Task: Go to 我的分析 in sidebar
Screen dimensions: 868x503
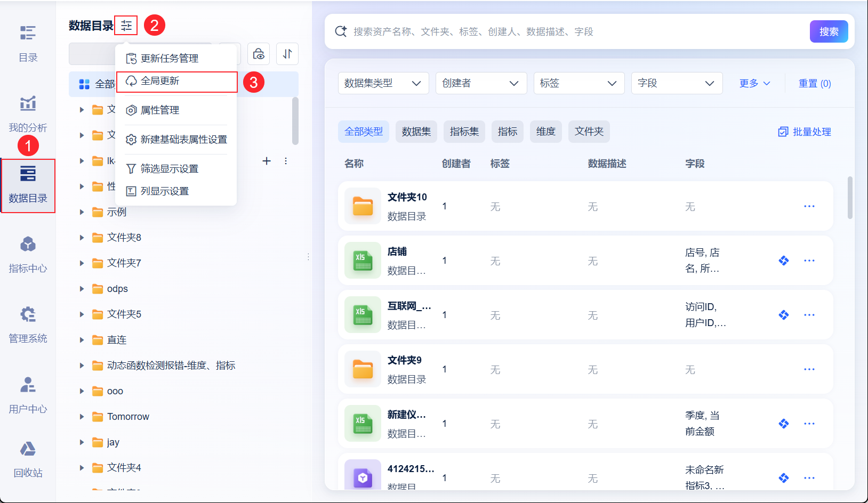Action: pyautogui.click(x=28, y=114)
